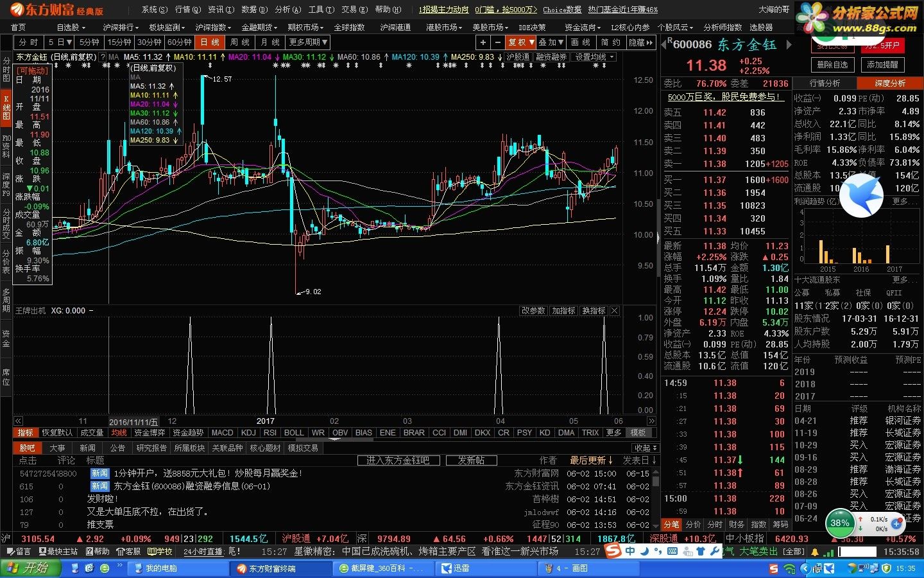Click 全部 filter in status bar
Image resolution: width=924 pixels, height=578 pixels.
794,552
